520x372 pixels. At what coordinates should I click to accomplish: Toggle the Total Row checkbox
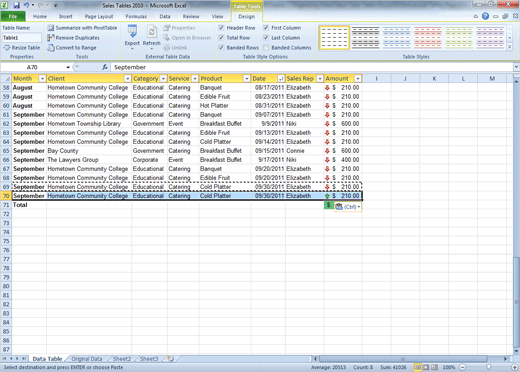(x=221, y=38)
